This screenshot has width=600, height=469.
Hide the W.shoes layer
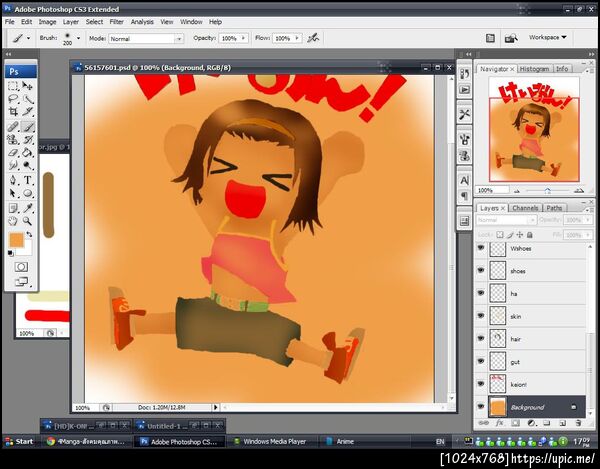481,248
